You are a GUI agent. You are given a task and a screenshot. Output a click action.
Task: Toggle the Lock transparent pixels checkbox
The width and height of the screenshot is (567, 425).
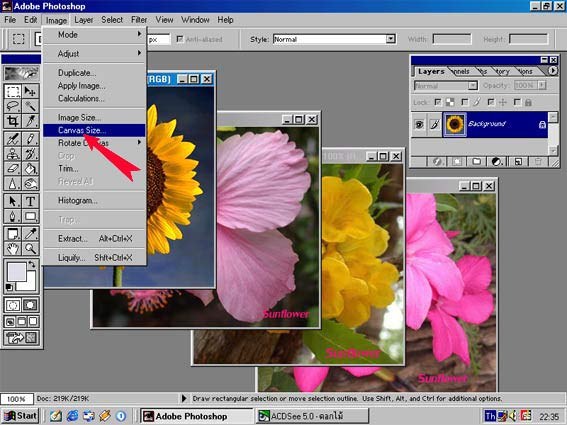[x=438, y=102]
